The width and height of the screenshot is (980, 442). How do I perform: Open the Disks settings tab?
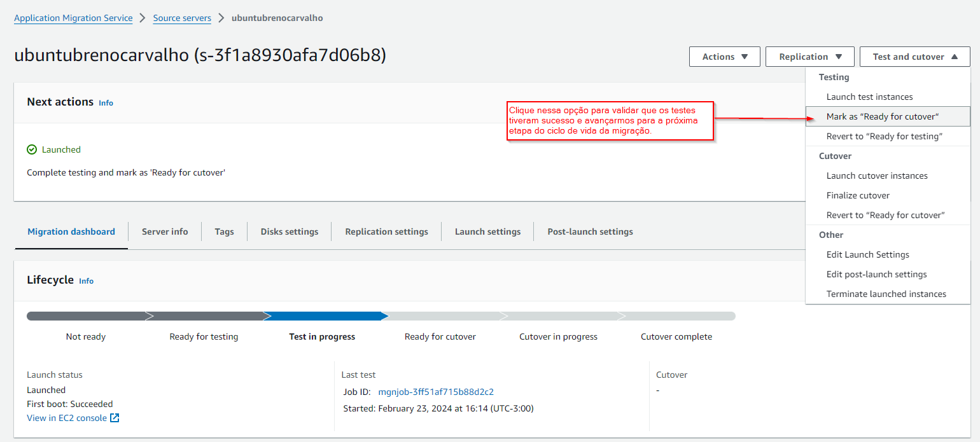click(x=289, y=231)
